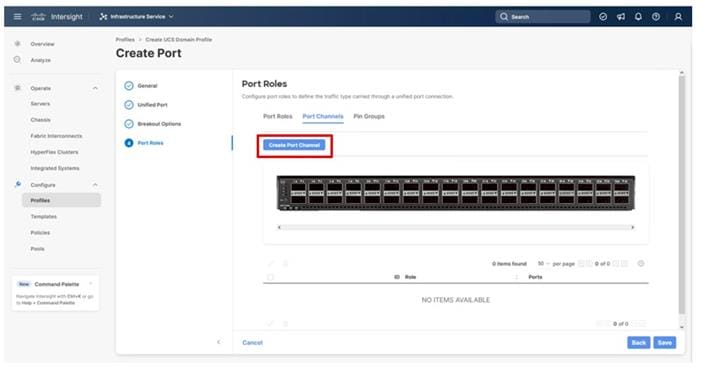Image resolution: width=702 pixels, height=376 pixels.
Task: Switch to the Pin Groups tab
Action: tap(369, 116)
